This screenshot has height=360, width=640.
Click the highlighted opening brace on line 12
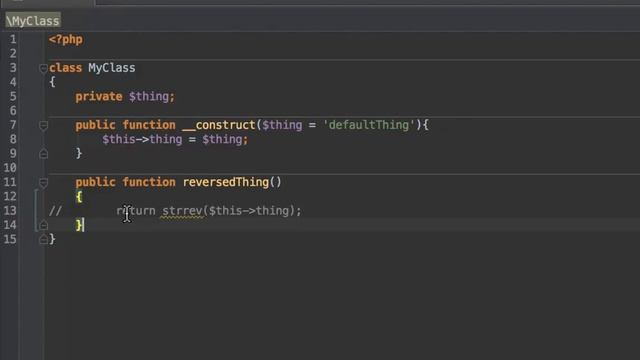coord(79,197)
